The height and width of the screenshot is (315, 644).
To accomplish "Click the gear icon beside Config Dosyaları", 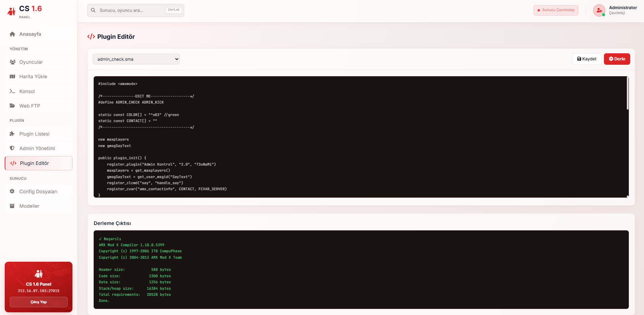I will tap(12, 192).
